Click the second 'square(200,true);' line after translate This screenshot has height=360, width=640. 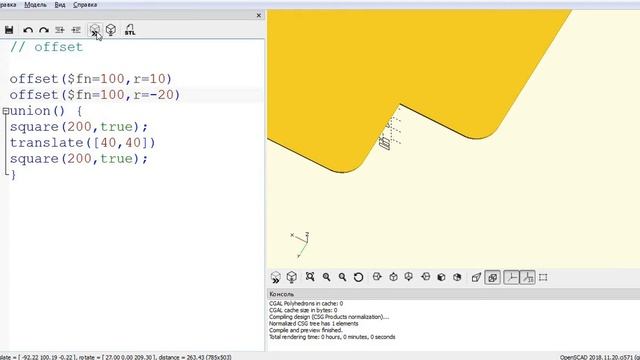click(x=79, y=158)
